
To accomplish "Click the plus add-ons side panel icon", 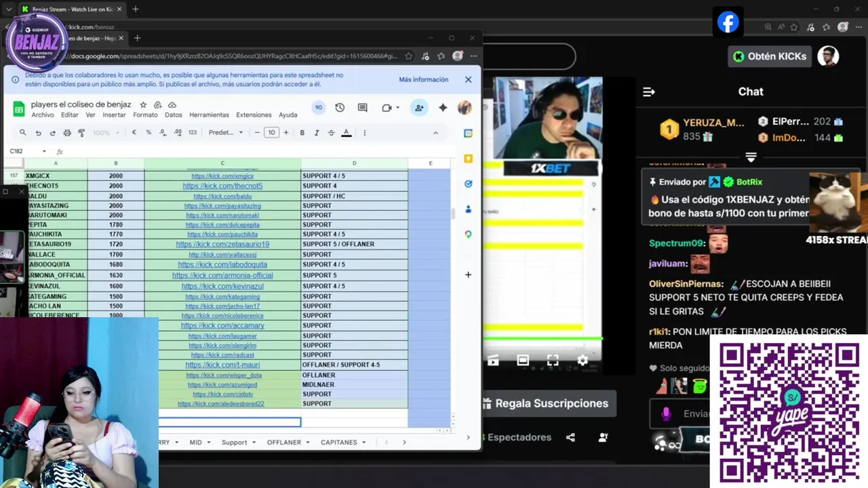I will click(468, 274).
